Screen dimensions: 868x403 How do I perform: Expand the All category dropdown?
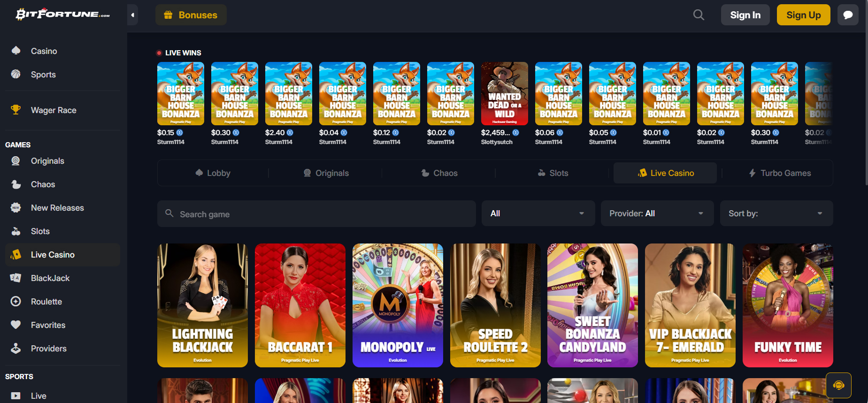coord(538,213)
